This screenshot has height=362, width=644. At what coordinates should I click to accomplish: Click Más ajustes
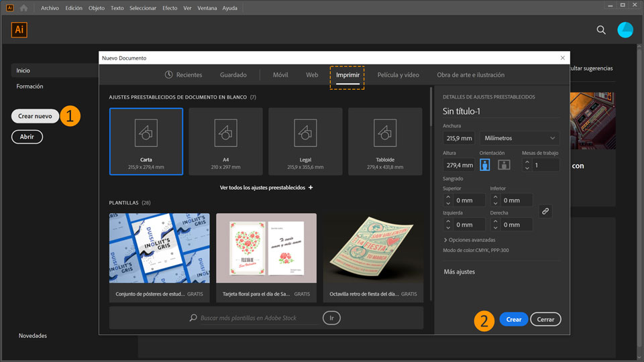[459, 271]
